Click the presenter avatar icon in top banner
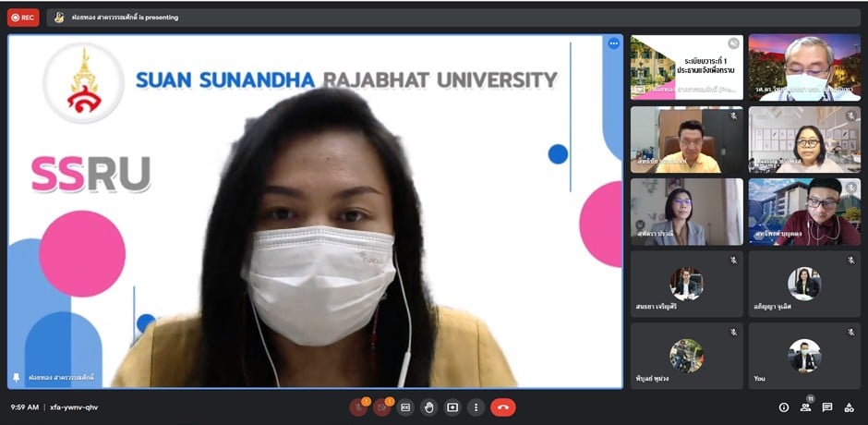This screenshot has width=868, height=425. pos(59,17)
